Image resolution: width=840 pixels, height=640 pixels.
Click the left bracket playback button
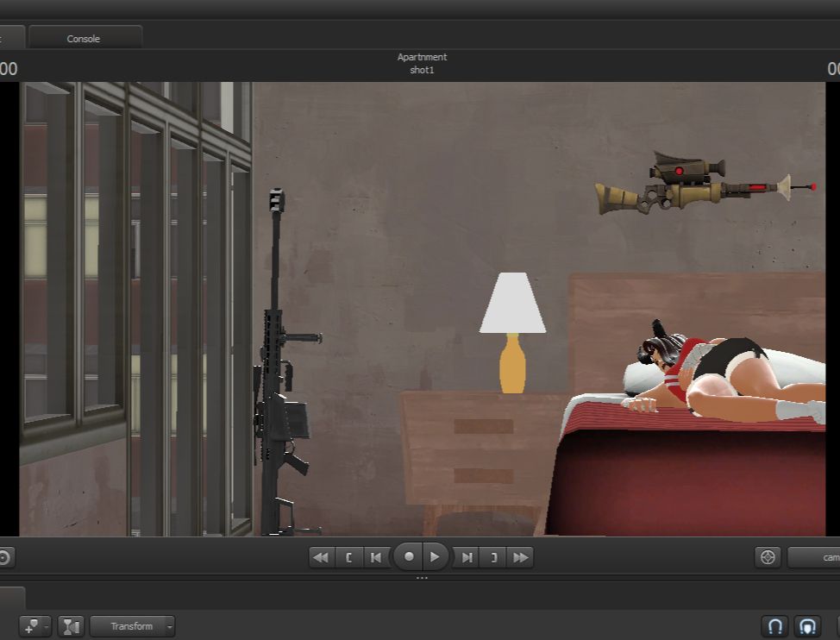348,557
